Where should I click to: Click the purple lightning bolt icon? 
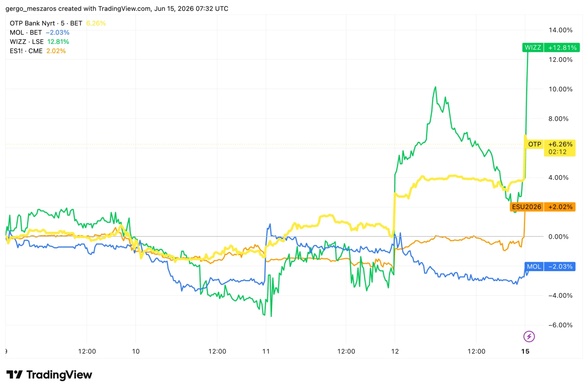point(529,336)
